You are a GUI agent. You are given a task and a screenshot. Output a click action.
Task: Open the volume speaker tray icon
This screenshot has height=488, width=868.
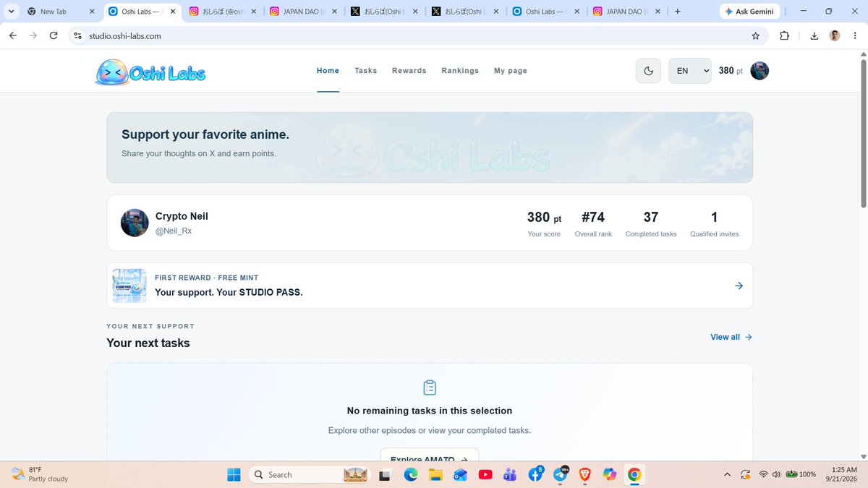click(x=776, y=474)
